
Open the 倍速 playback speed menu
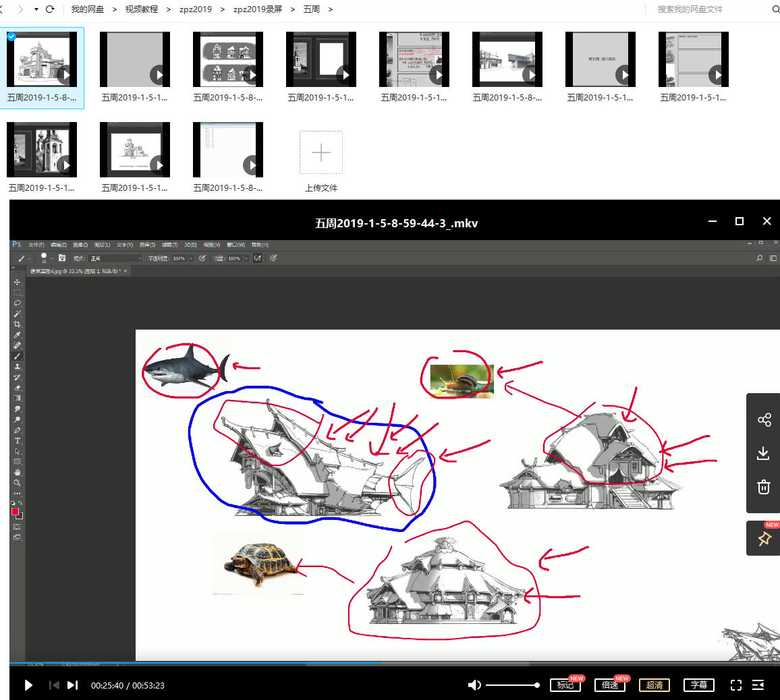(x=610, y=685)
